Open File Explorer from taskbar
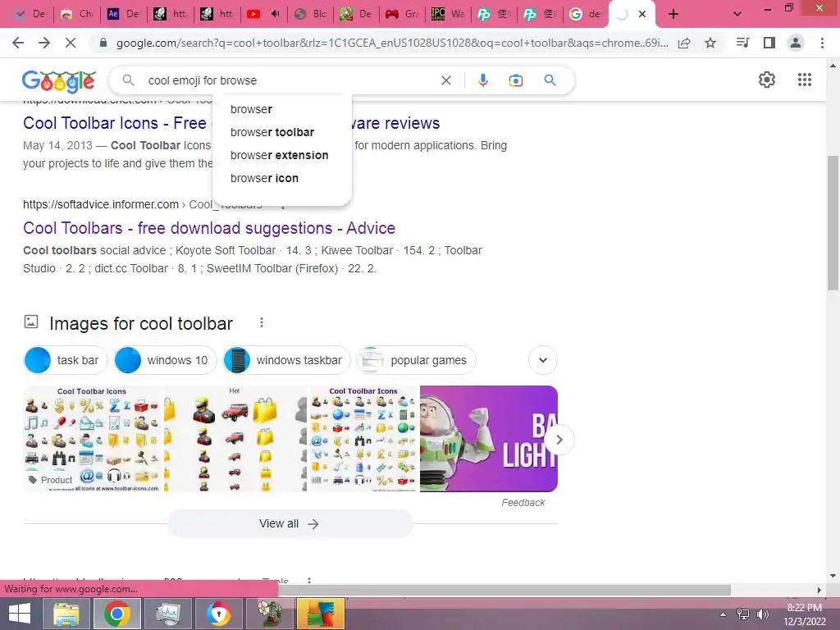 coord(66,614)
